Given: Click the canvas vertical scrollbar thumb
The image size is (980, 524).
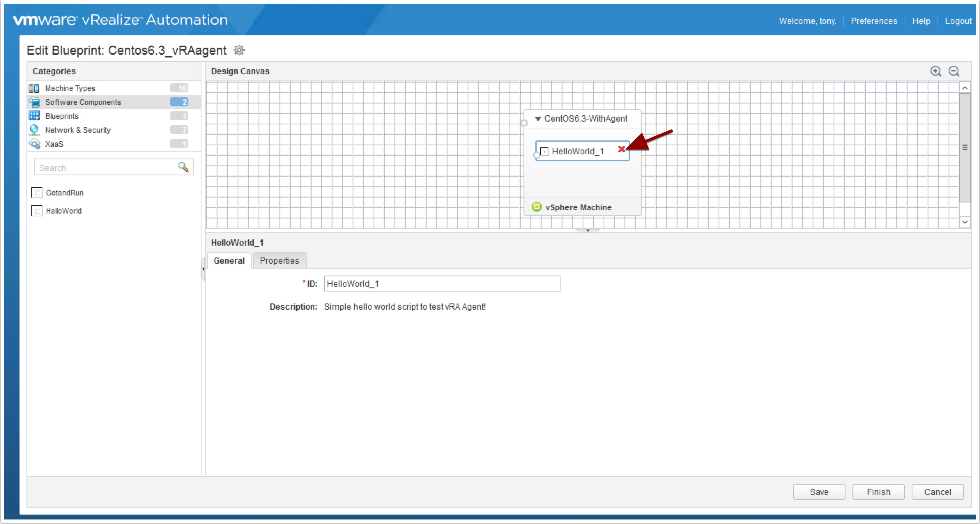Looking at the screenshot, I should pyautogui.click(x=964, y=147).
